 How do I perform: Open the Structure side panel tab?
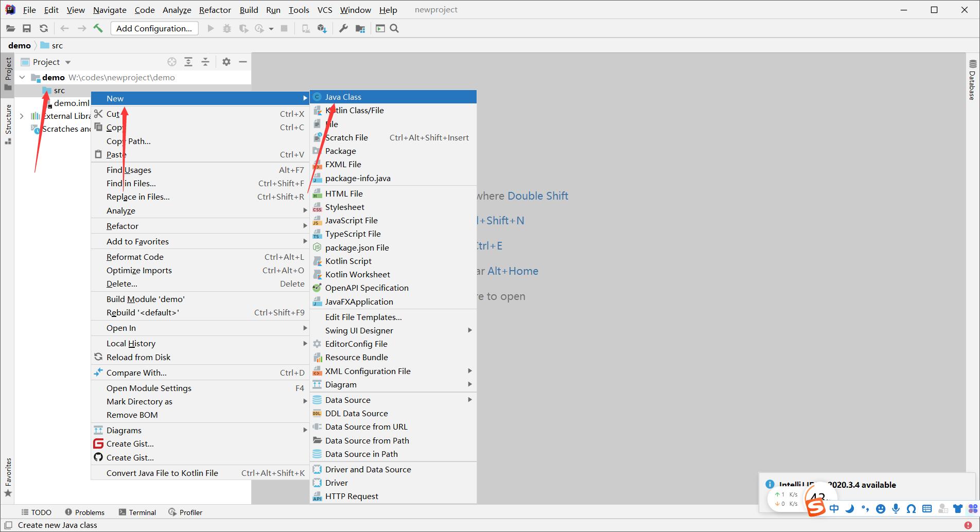[8, 124]
